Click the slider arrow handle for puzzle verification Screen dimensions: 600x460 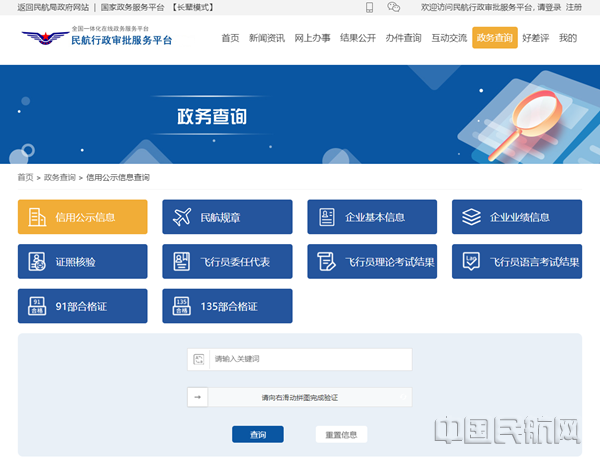click(198, 397)
